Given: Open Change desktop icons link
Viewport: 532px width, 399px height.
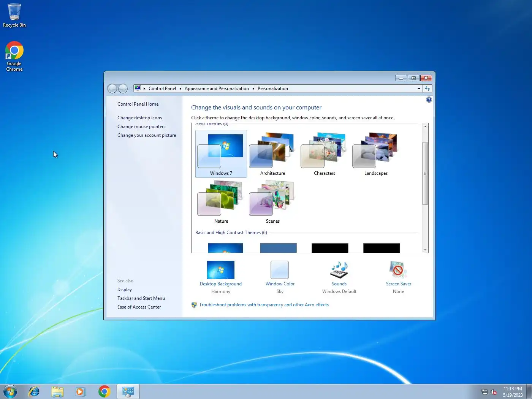Looking at the screenshot, I should point(139,118).
